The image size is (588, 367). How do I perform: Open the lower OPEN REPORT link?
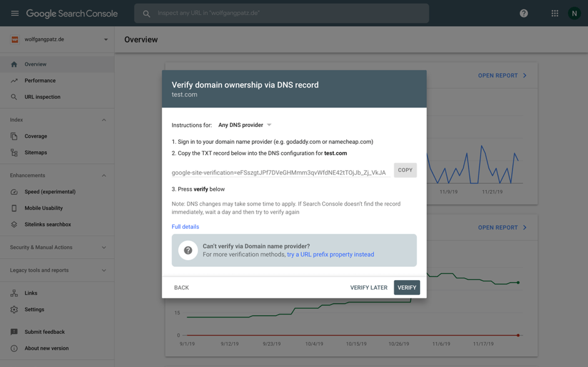[x=502, y=228]
